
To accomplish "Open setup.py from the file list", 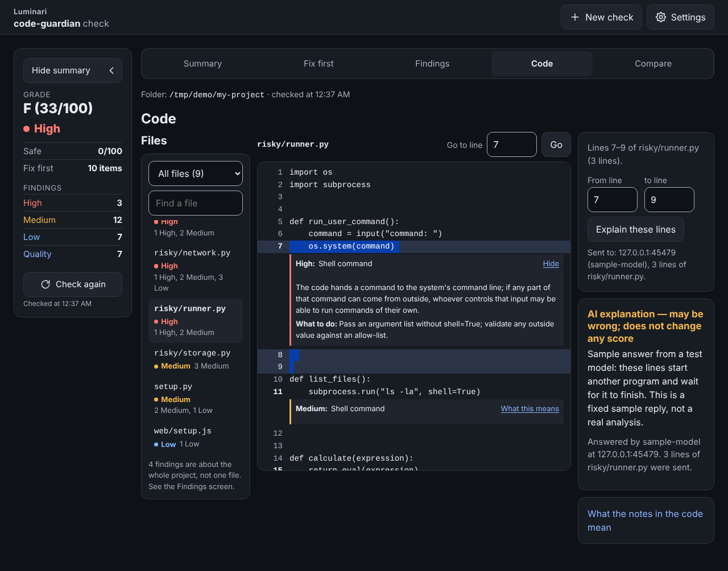I will click(x=196, y=398).
